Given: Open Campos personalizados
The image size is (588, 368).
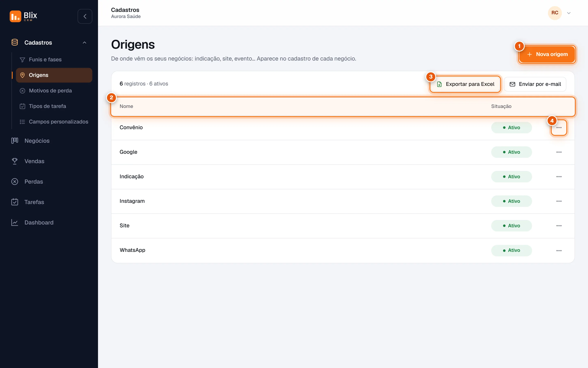Looking at the screenshot, I should (54, 122).
